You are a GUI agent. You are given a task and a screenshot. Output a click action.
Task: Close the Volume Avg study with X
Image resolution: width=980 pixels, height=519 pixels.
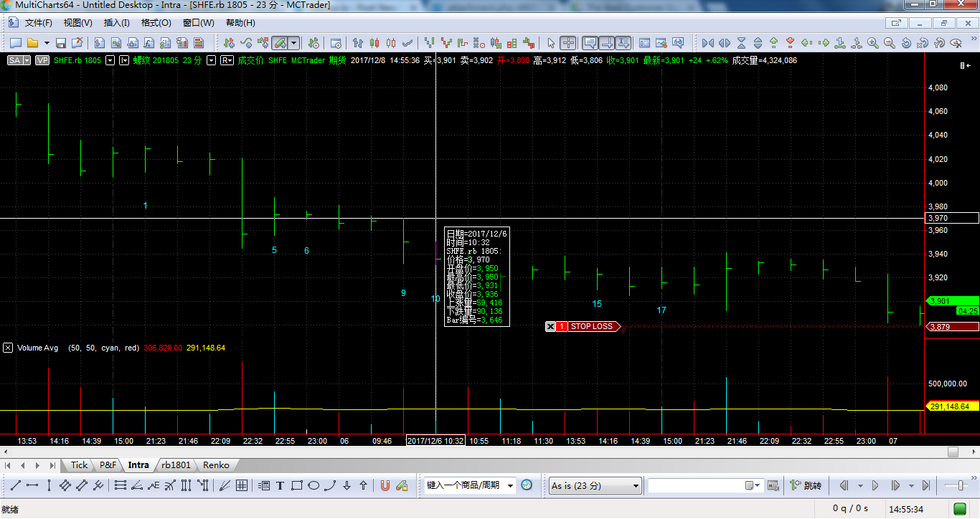pyautogui.click(x=8, y=348)
